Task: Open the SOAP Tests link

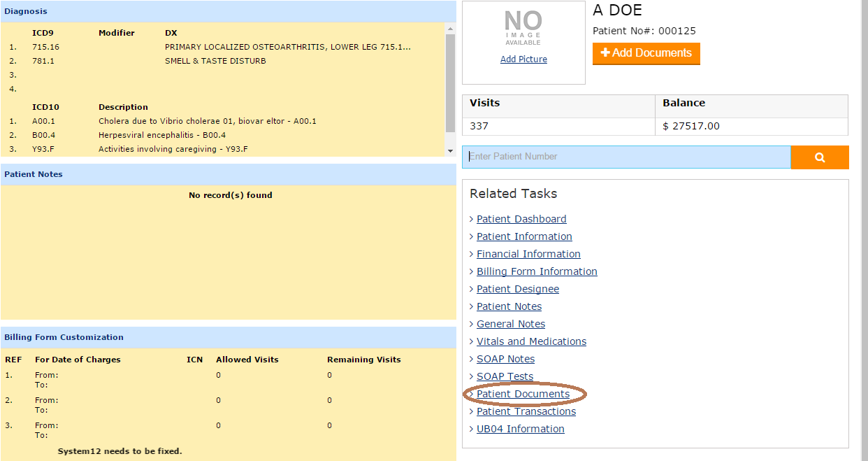Action: click(x=505, y=376)
